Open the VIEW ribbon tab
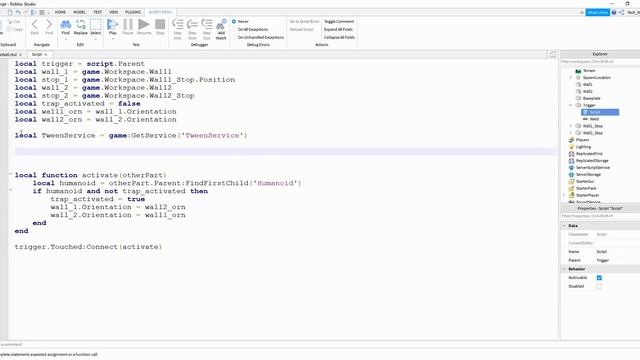 tap(113, 12)
